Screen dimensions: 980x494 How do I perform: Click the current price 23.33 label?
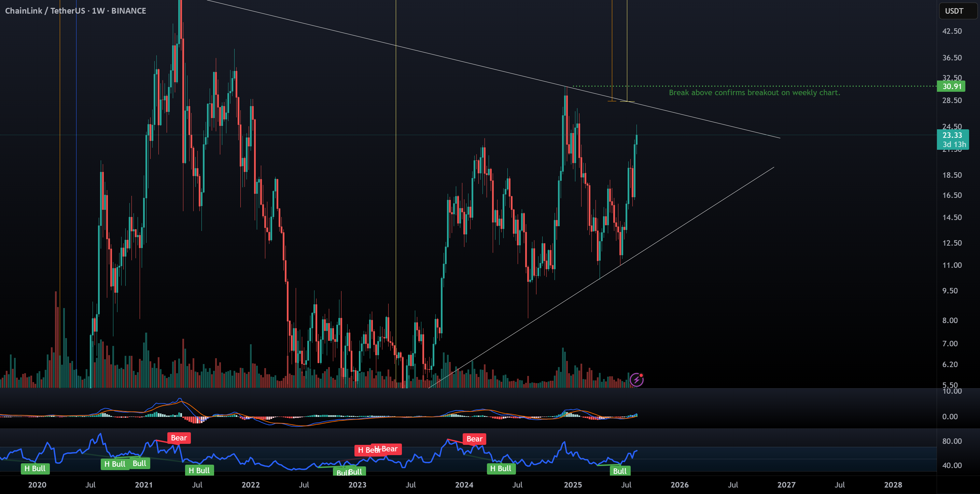(x=952, y=135)
